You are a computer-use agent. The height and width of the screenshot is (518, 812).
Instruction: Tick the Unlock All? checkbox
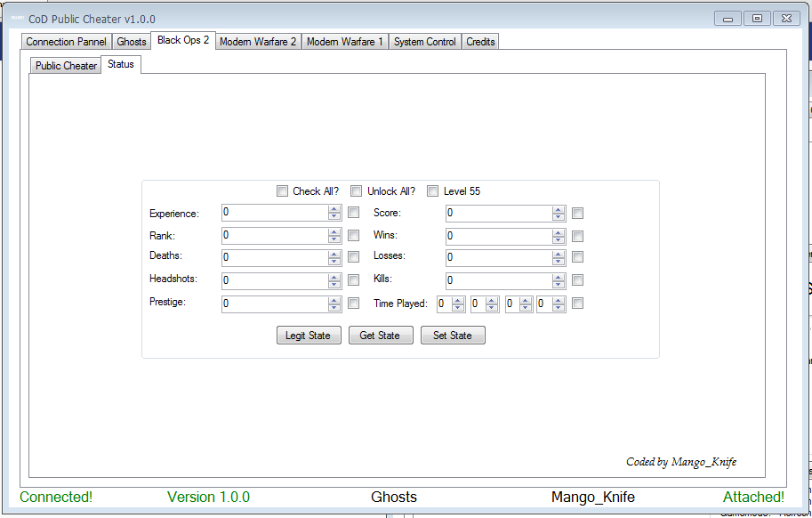(x=357, y=191)
